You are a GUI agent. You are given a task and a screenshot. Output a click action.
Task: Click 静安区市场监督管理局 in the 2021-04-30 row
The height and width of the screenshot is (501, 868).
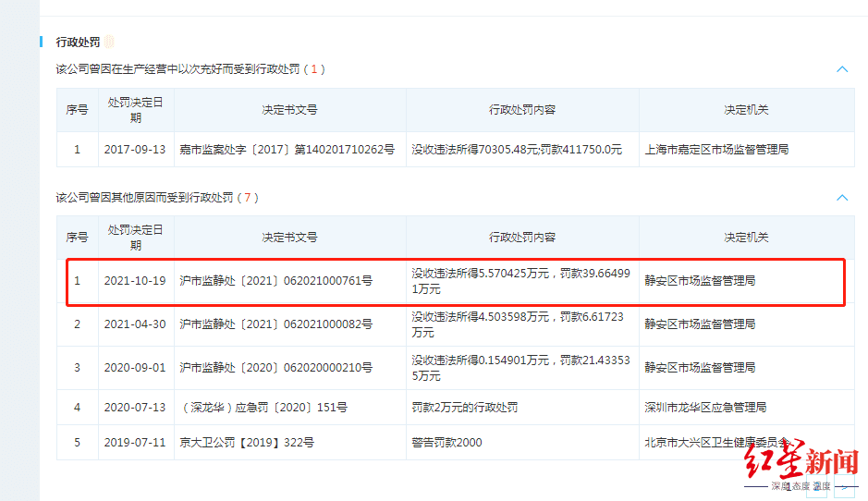[701, 324]
